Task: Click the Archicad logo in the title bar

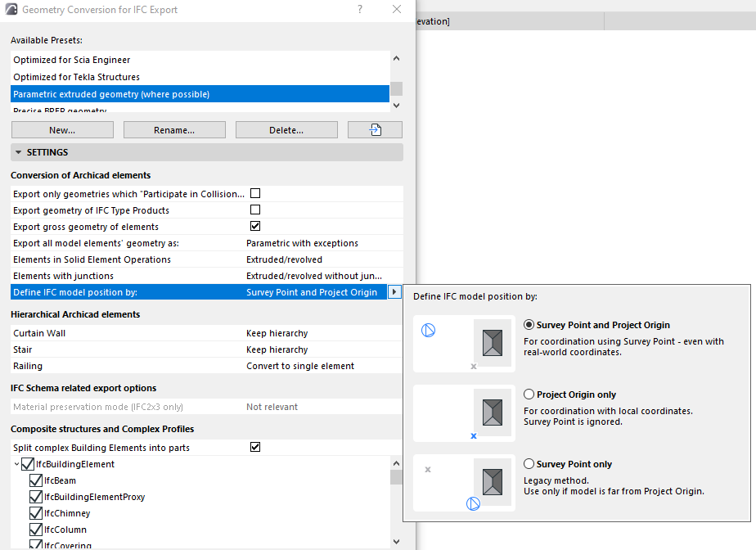Action: [11, 9]
